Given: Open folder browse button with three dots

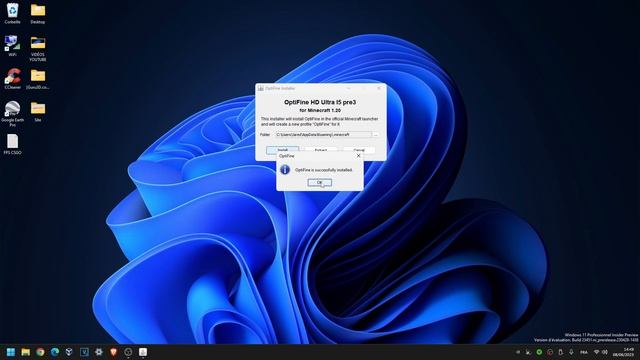Looking at the screenshot, I should (376, 134).
